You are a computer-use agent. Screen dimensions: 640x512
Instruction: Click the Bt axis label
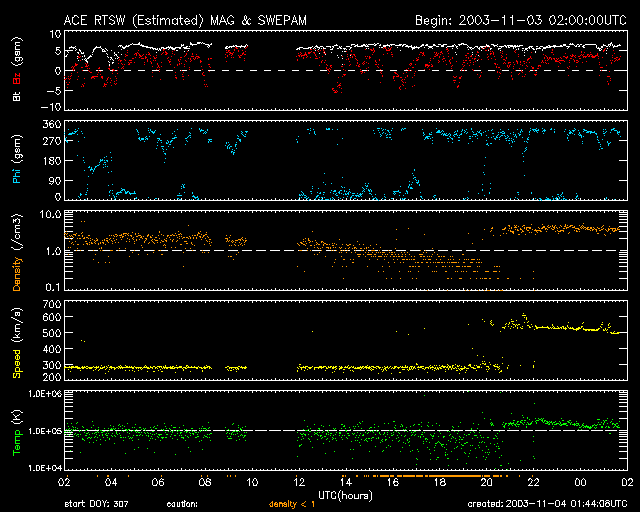[17, 97]
